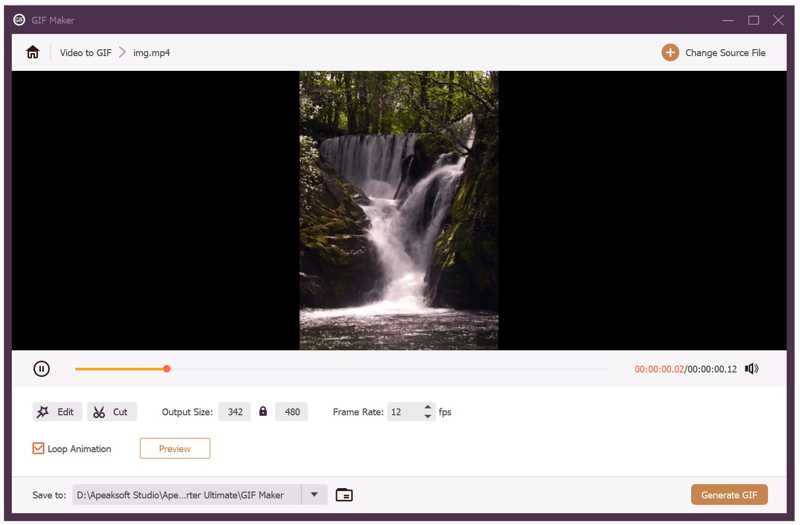The width and height of the screenshot is (800, 525).
Task: Click the playback progress slider handle
Action: pyautogui.click(x=167, y=368)
